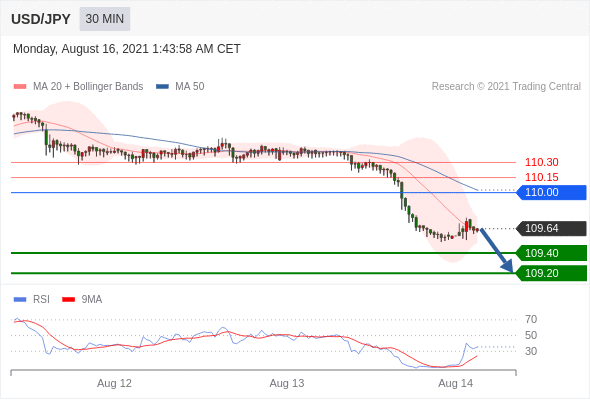590x400 pixels.
Task: Click the 30 MIN timeframe button
Action: click(105, 19)
